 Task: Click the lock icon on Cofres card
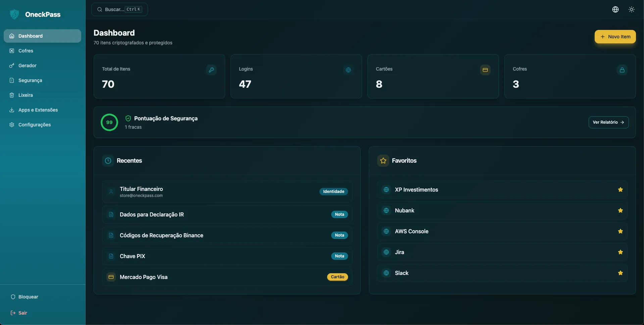point(622,70)
